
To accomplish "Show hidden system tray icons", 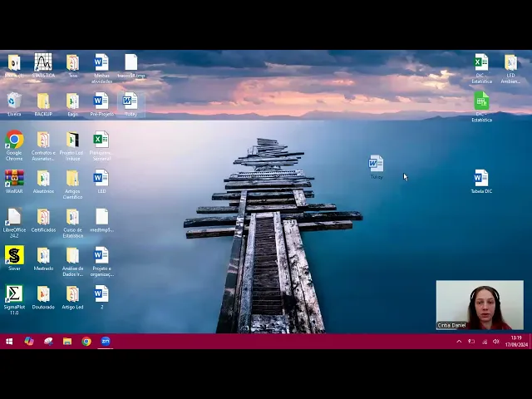I will [459, 342].
